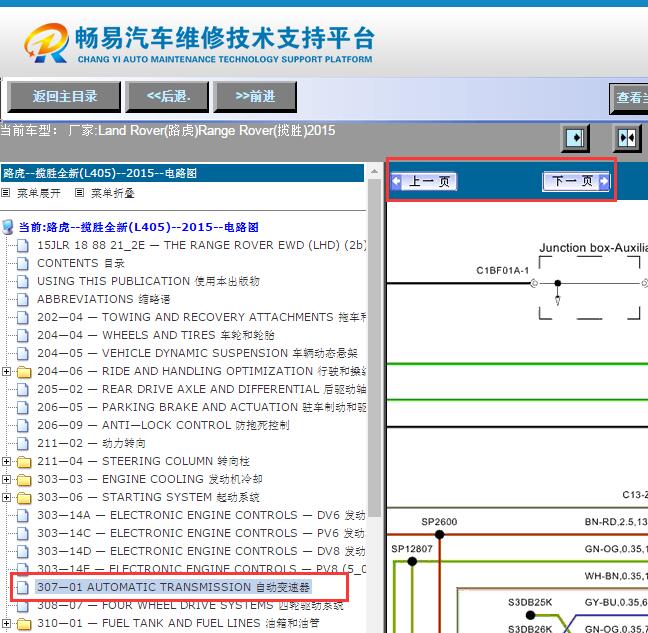Click the document icon beside 204-04 Wheels
The width and height of the screenshot is (648, 633).
(x=23, y=336)
